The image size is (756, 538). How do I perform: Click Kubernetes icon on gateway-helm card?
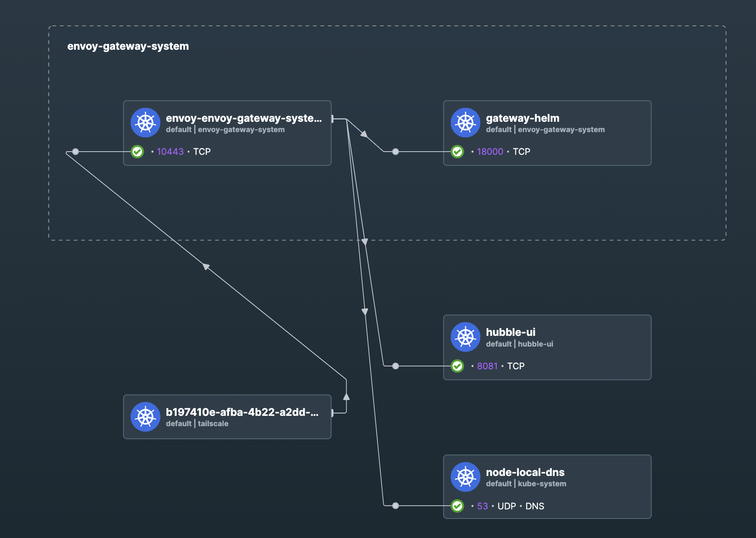(466, 123)
